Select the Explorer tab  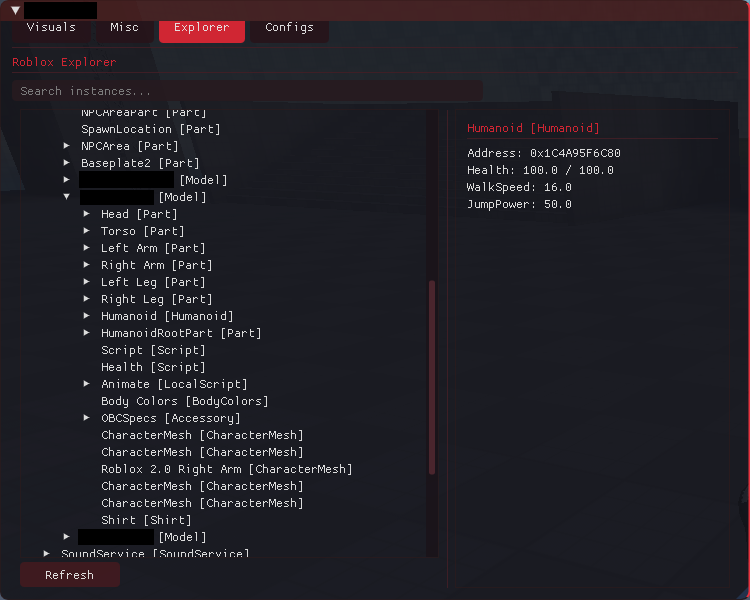pos(201,28)
